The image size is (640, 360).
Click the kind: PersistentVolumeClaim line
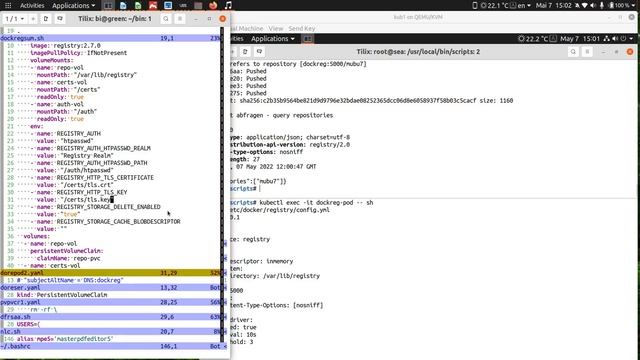click(62, 295)
